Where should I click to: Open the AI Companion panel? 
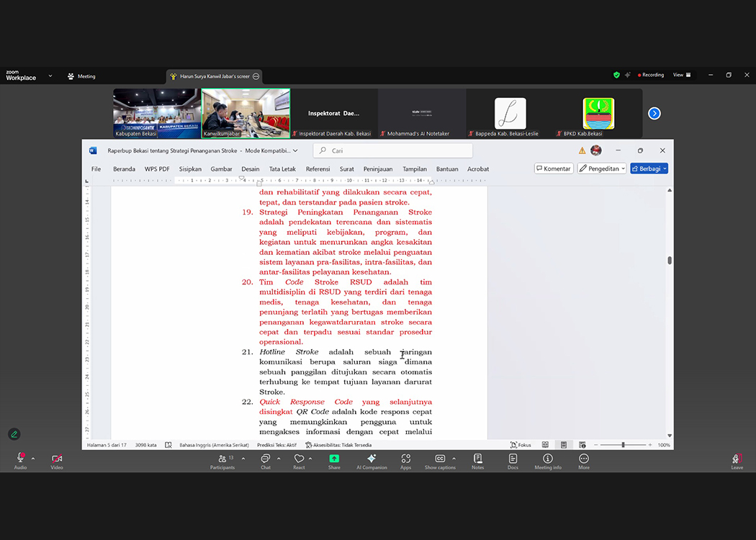point(372,459)
